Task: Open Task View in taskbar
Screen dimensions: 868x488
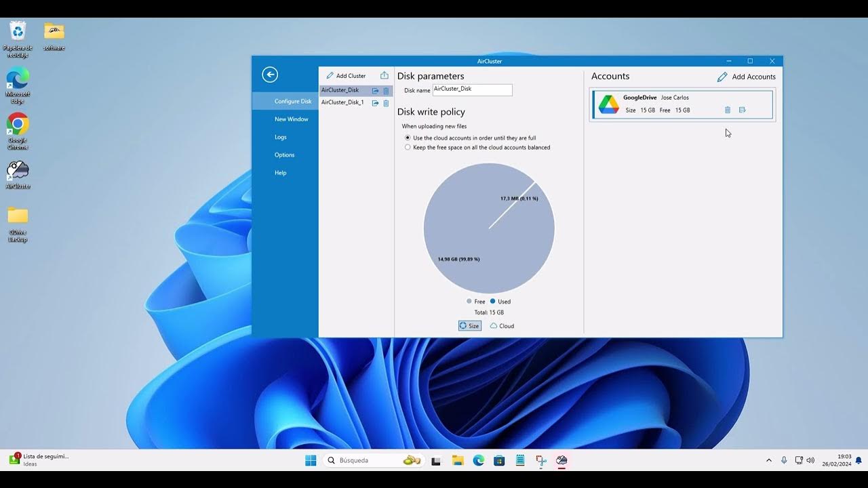Action: (436, 461)
